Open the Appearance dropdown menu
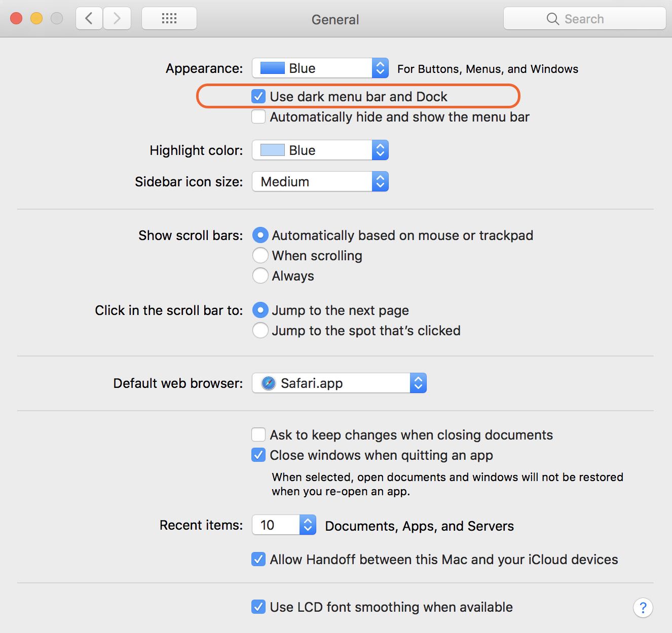This screenshot has width=672, height=633. [x=320, y=68]
